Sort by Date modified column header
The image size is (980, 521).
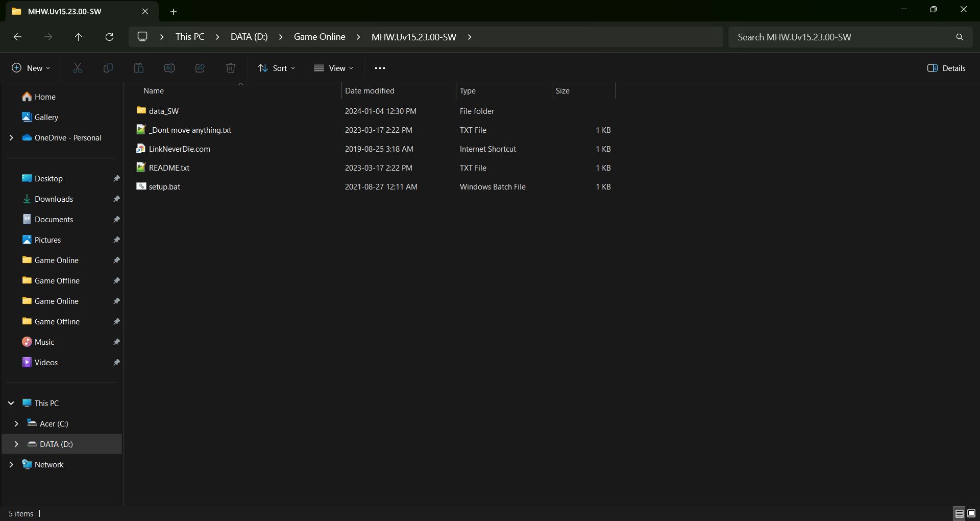coord(370,90)
